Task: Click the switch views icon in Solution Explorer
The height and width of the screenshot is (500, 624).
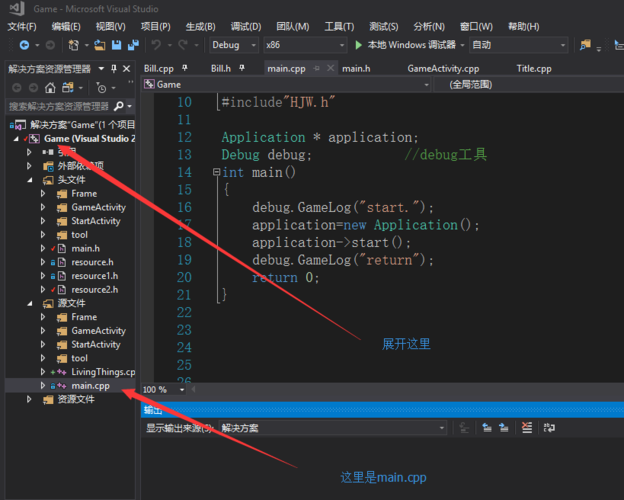Action: pyautogui.click(x=68, y=87)
